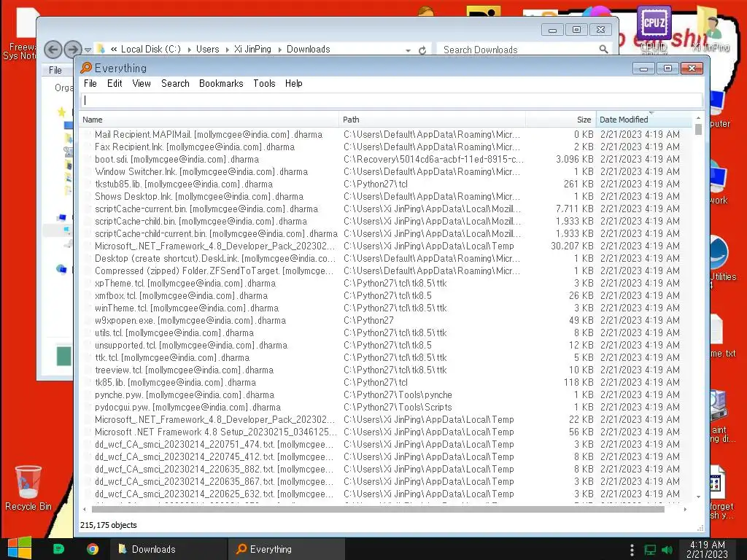Image resolution: width=747 pixels, height=560 pixels.
Task: Open the View menu in Everything
Action: point(142,83)
